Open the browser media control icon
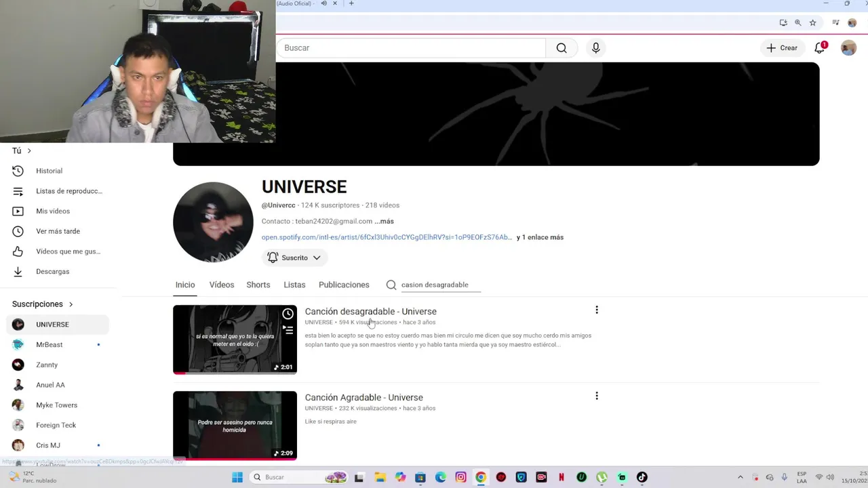Viewport: 868px width, 488px height. click(x=835, y=22)
